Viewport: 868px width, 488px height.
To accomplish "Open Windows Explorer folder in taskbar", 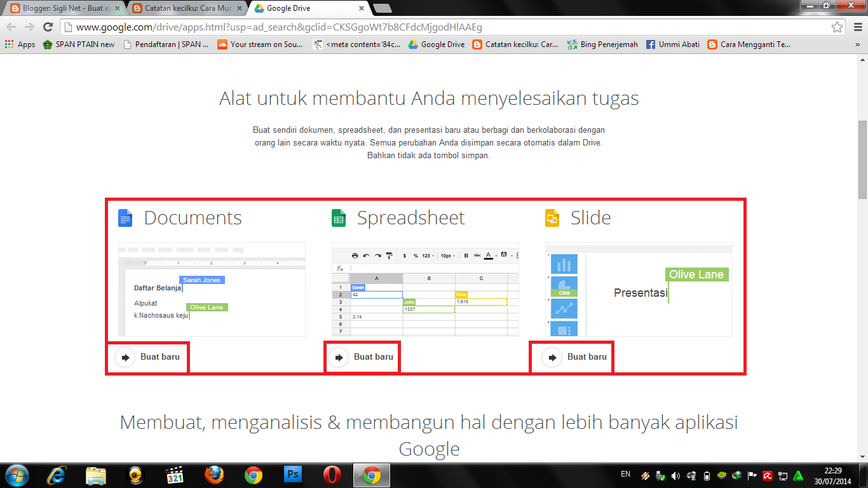I will pos(96,475).
